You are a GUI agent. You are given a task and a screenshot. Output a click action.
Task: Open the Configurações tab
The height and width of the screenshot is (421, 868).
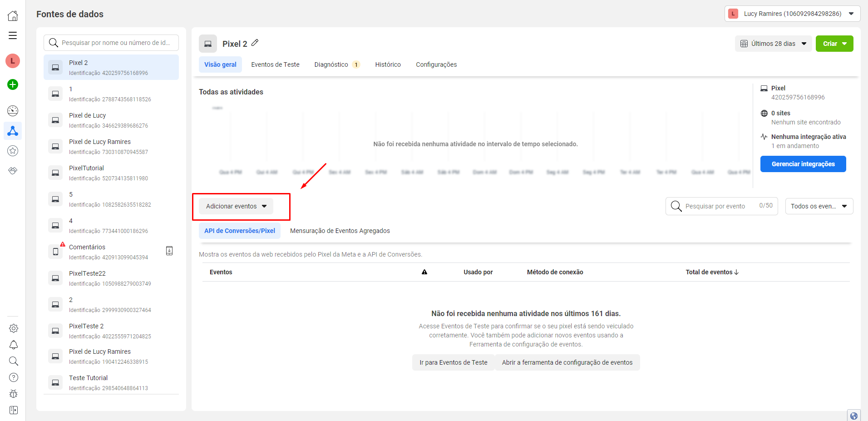tap(436, 64)
